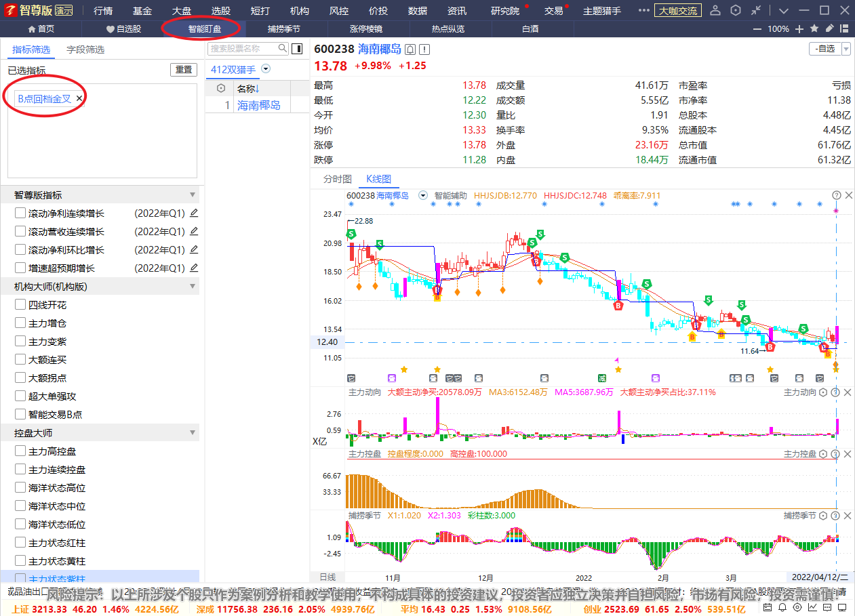
Task: Edit 滚动营收连续增长 parameters pencil icon
Action: 194,231
